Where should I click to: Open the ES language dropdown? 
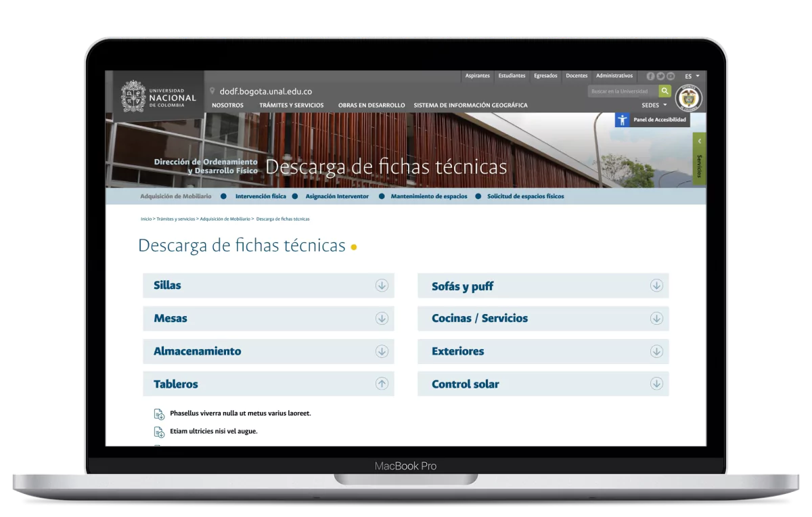point(692,76)
